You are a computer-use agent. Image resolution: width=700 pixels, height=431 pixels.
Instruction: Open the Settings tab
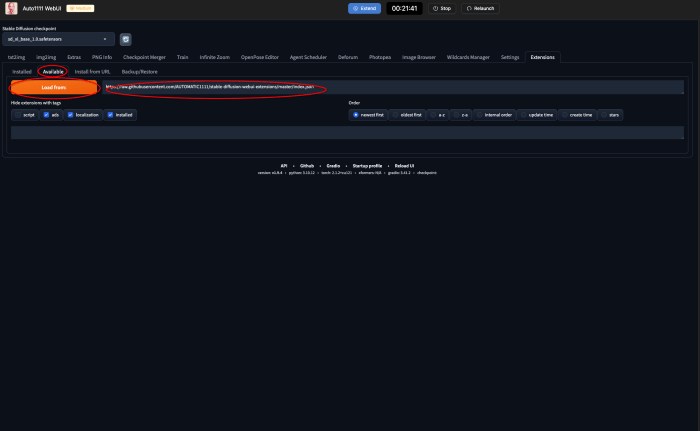click(510, 57)
